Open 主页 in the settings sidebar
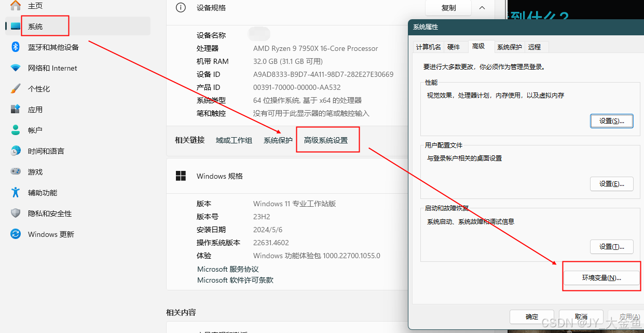 [x=78, y=6]
